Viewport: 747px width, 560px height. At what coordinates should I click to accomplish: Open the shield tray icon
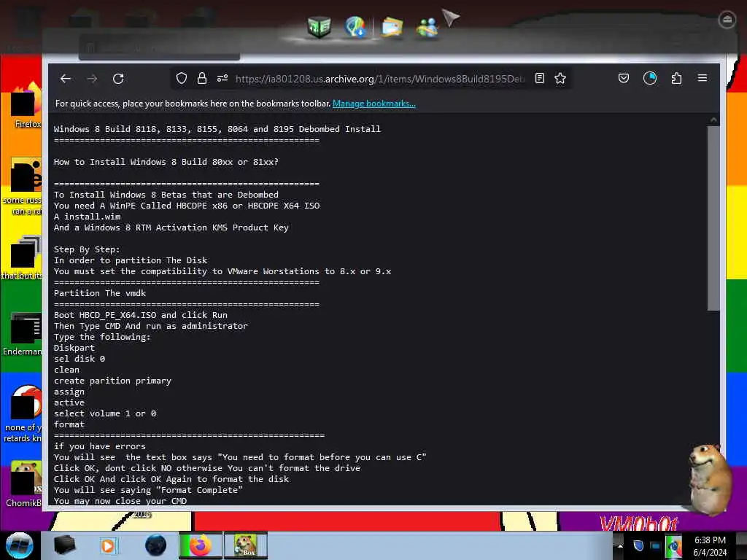click(638, 545)
